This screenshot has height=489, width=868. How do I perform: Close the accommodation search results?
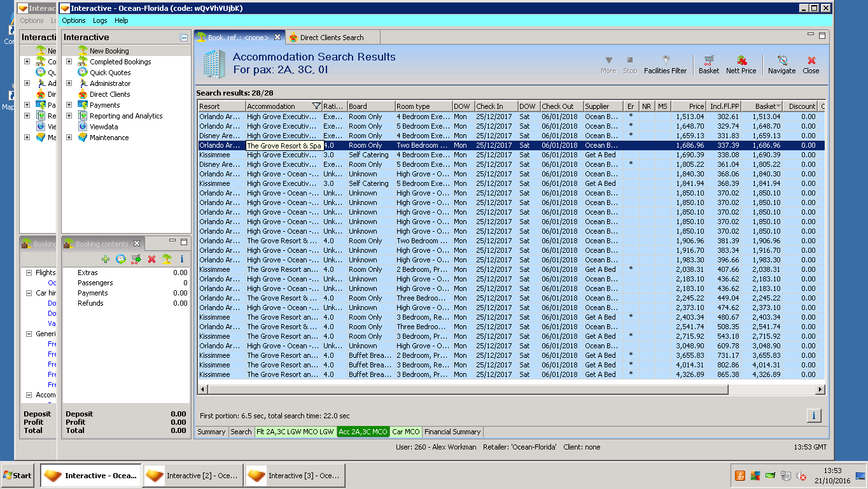coord(811,64)
